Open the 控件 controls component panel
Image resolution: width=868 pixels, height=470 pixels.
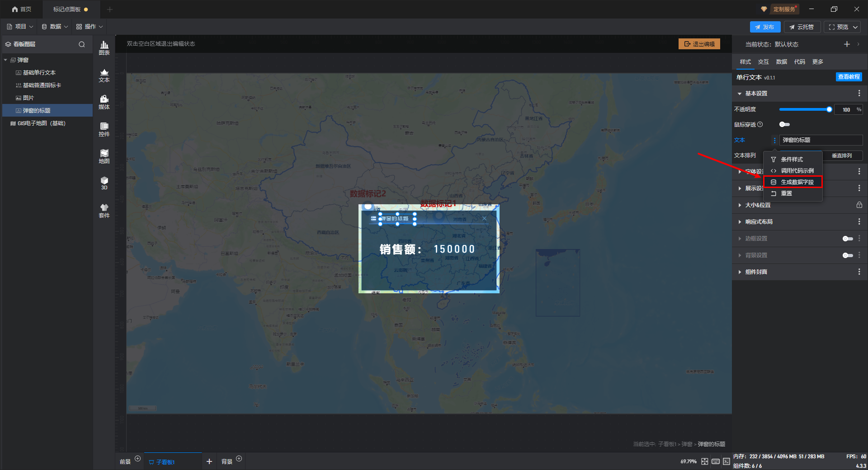click(104, 129)
